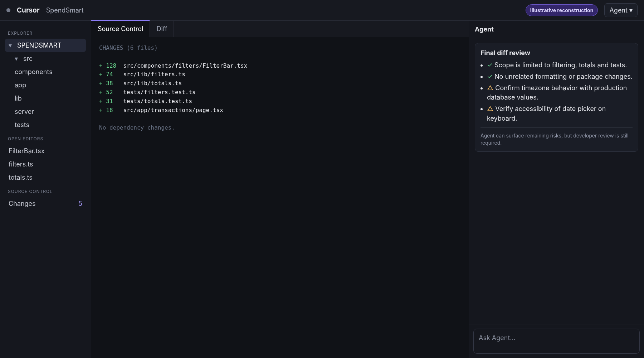Open the Changes source control entry
Viewport: 644px width, 358px height.
(45, 204)
